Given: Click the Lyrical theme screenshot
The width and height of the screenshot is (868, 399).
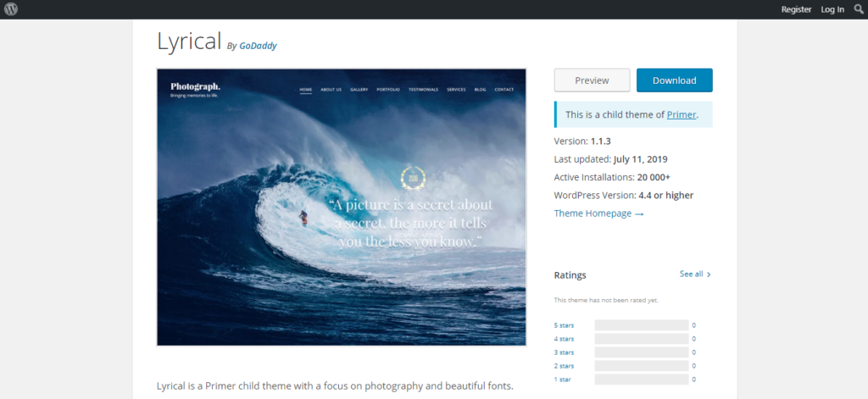Looking at the screenshot, I should coord(342,207).
